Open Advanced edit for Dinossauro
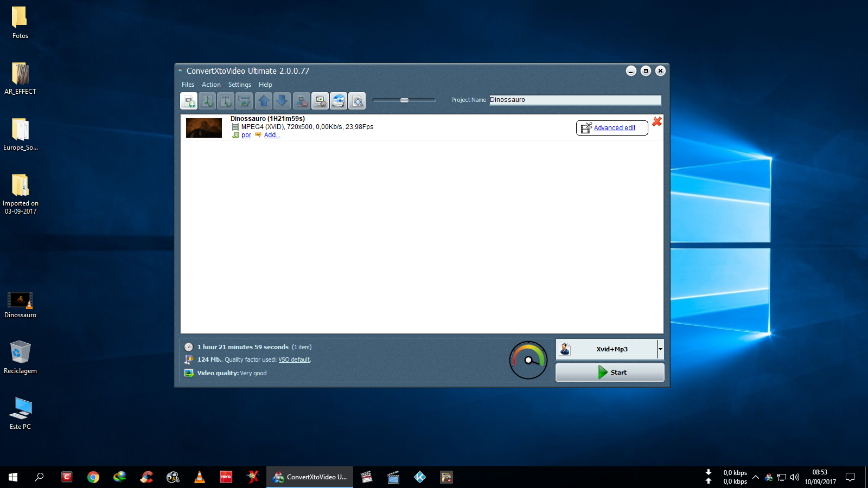Image resolution: width=868 pixels, height=488 pixels. click(x=612, y=128)
